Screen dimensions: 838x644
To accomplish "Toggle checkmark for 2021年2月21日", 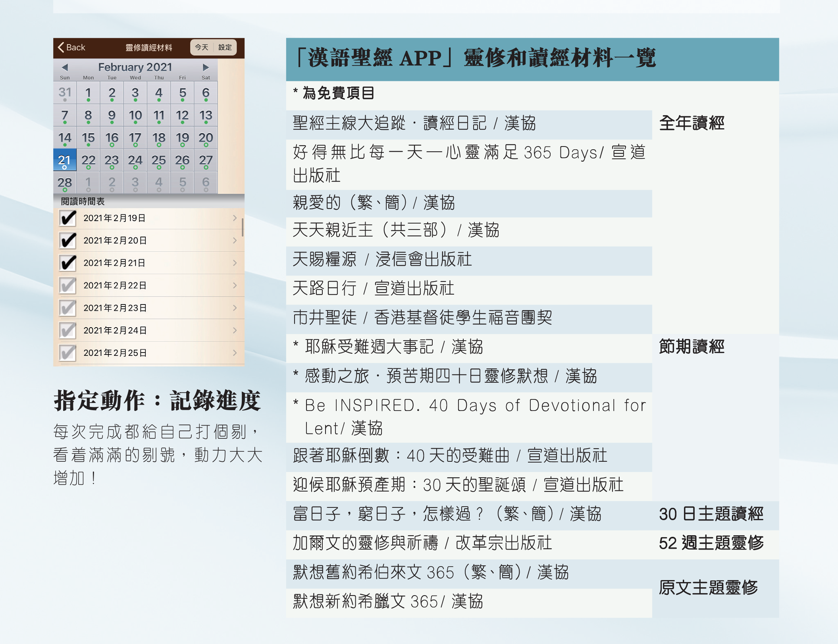I will (x=68, y=263).
